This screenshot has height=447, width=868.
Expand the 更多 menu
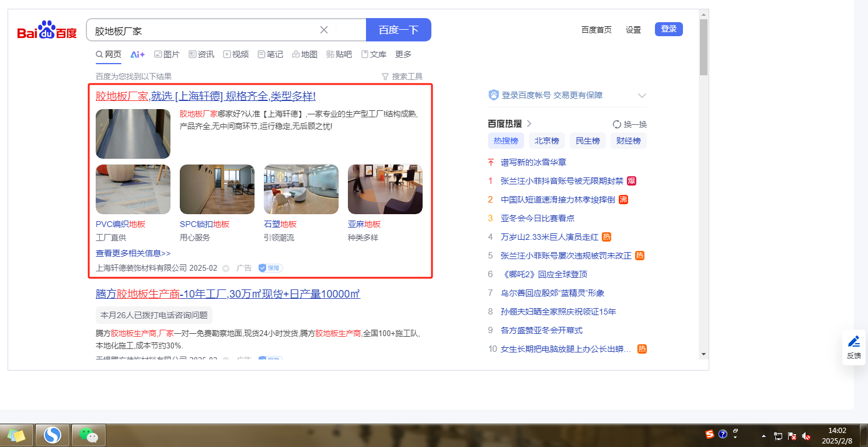coord(403,54)
